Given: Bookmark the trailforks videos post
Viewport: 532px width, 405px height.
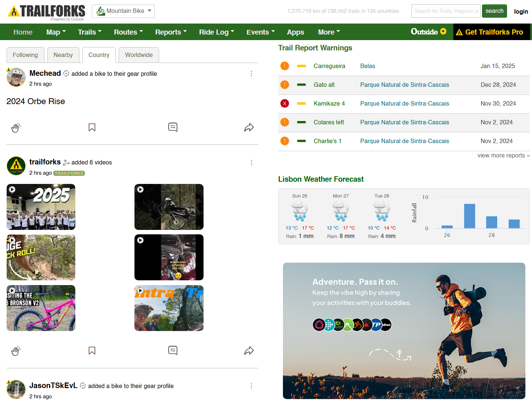Looking at the screenshot, I should click(x=92, y=351).
